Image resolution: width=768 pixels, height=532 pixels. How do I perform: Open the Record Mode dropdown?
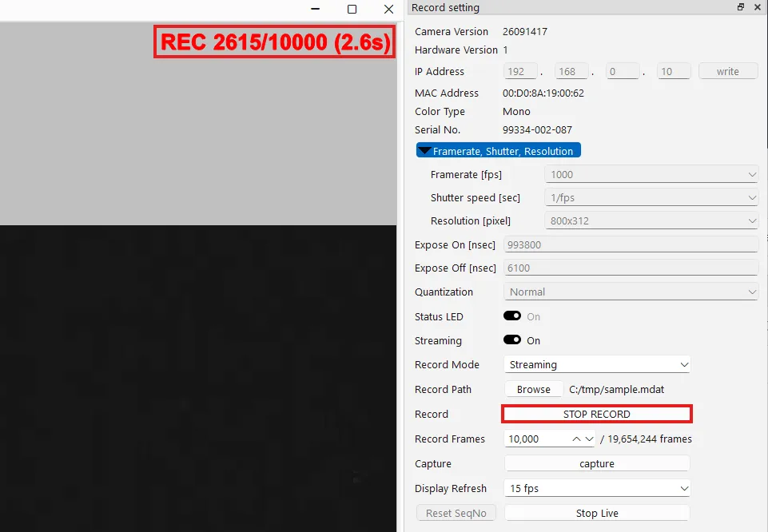click(597, 364)
